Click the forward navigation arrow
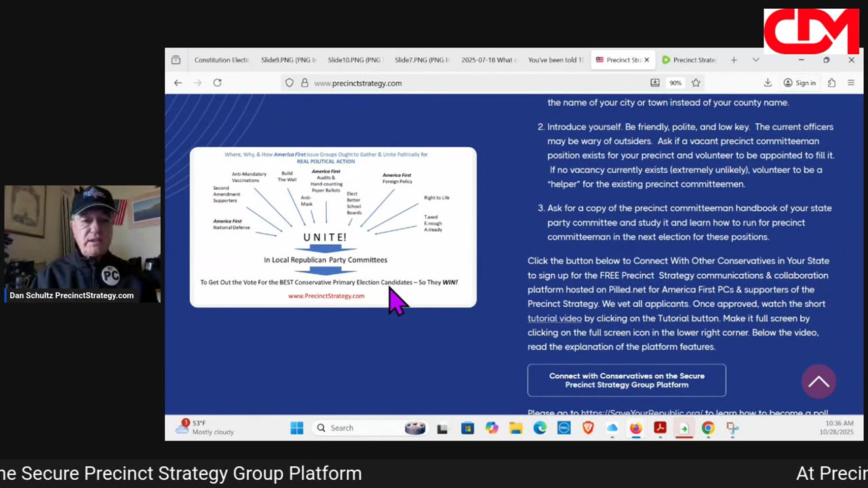Screen dimensions: 868x488 (197, 83)
